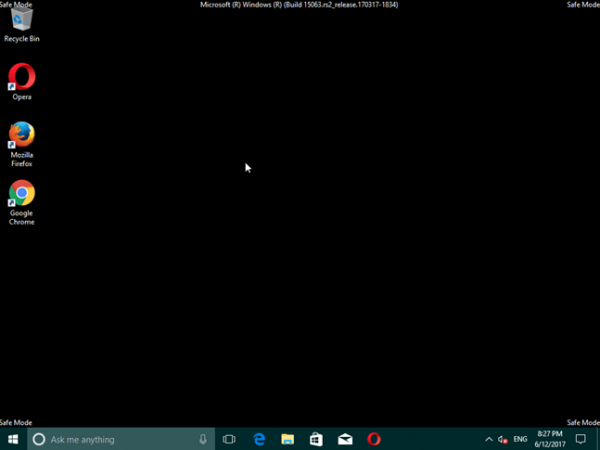
Task: Launch Opera from the taskbar
Action: point(374,439)
